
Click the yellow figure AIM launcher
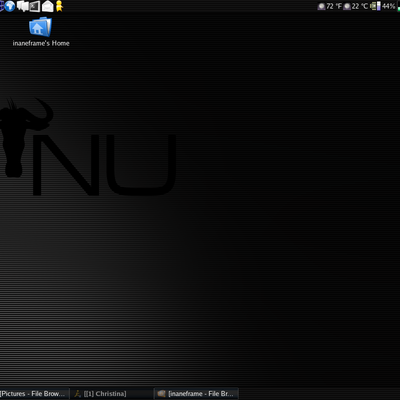[59, 6]
